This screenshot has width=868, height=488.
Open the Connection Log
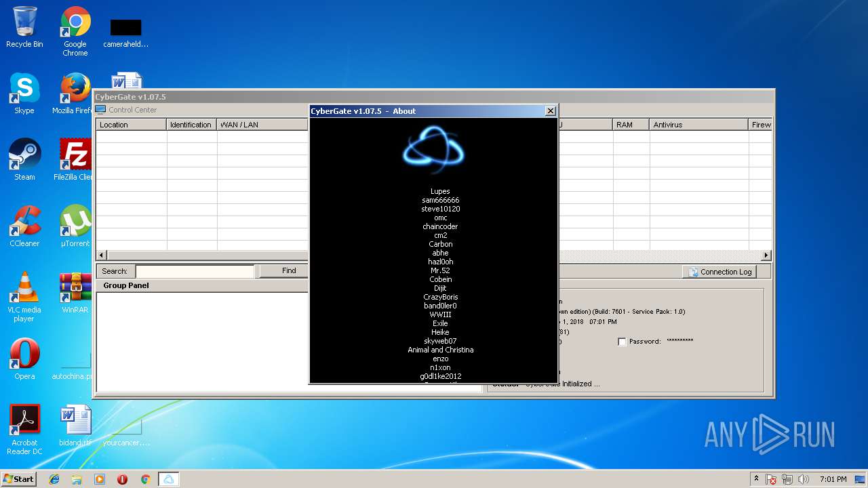point(720,272)
